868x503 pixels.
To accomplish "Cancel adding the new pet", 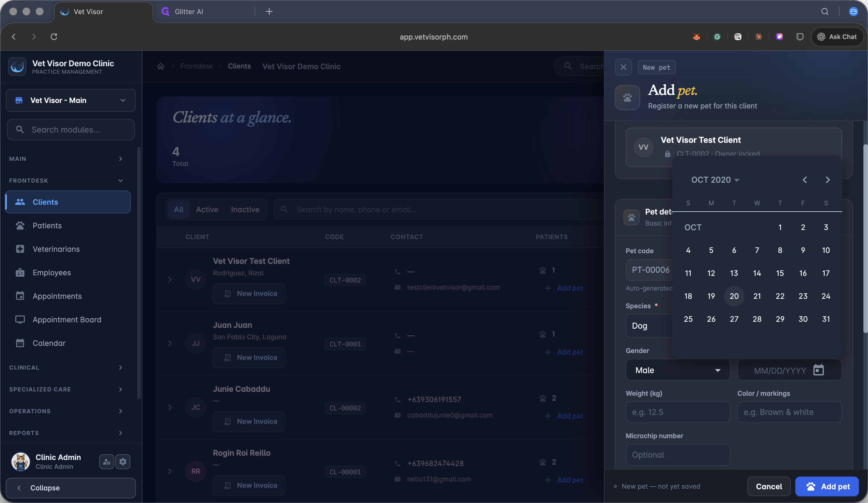I will click(x=769, y=486).
